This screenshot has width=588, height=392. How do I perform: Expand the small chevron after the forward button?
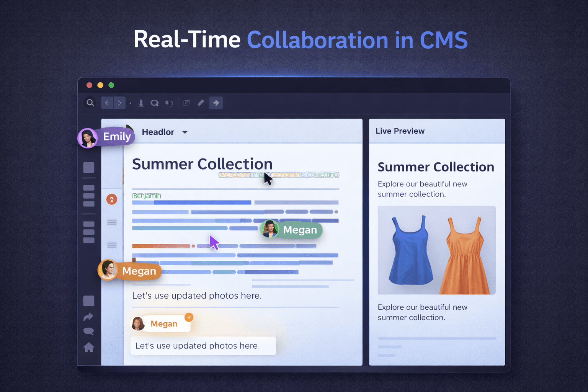[130, 103]
